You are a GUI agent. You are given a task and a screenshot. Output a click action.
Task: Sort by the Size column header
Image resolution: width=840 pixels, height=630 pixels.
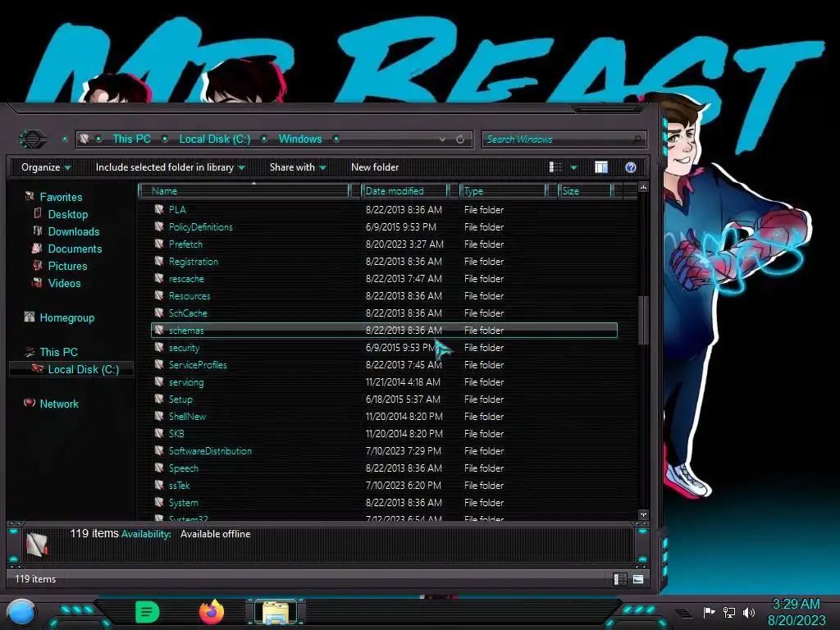[584, 190]
